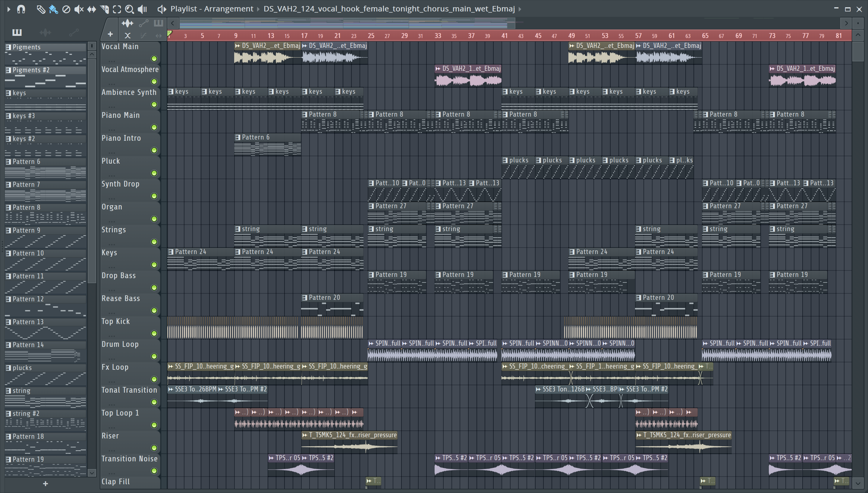Add new item with plus below picker
The width and height of the screenshot is (868, 493).
point(46,484)
